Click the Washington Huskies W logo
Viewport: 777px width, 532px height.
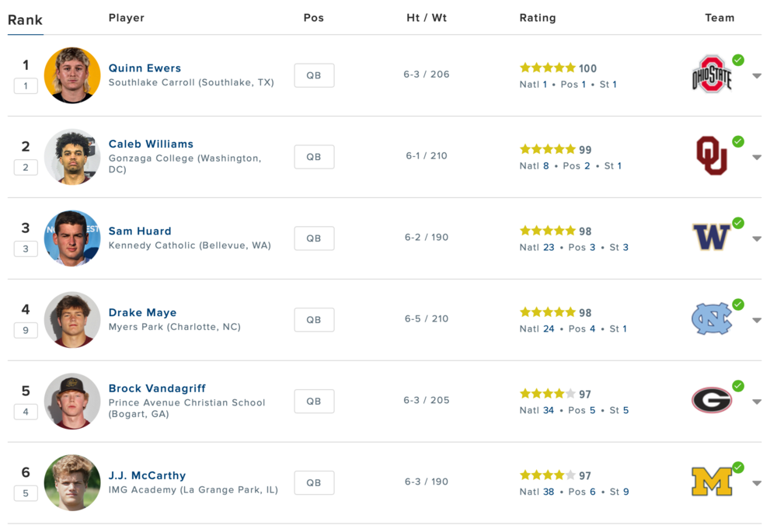coord(711,237)
